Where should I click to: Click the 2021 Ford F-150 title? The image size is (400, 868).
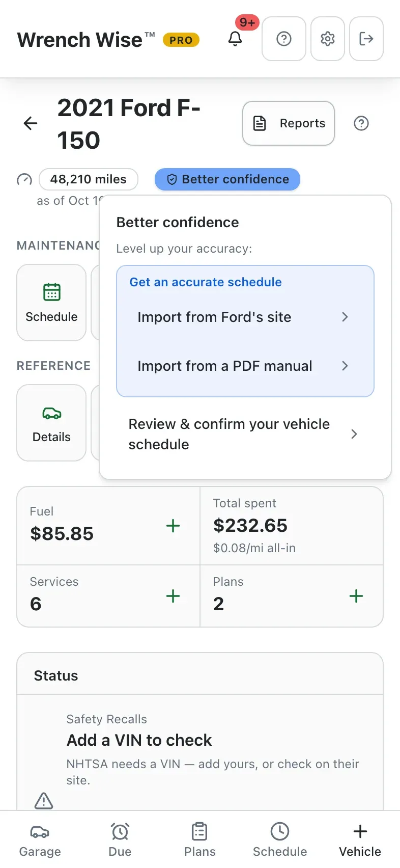(129, 124)
